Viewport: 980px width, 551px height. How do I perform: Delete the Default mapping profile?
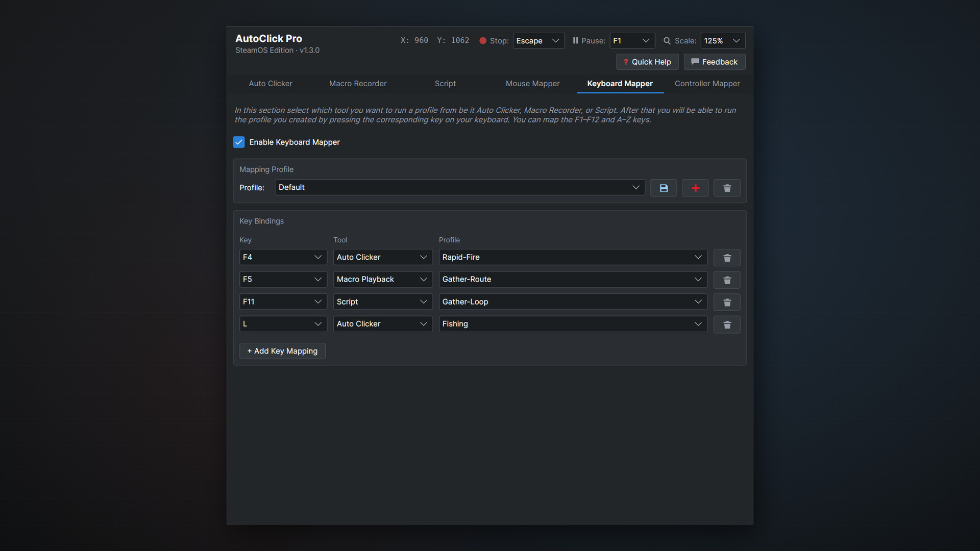click(727, 188)
